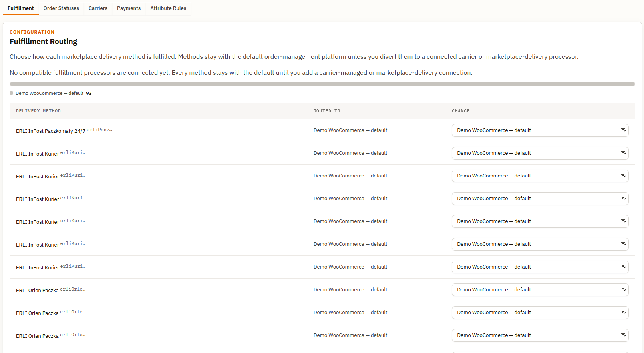
Task: Click first ERLI InPost Kurier method name
Action: 38,154
